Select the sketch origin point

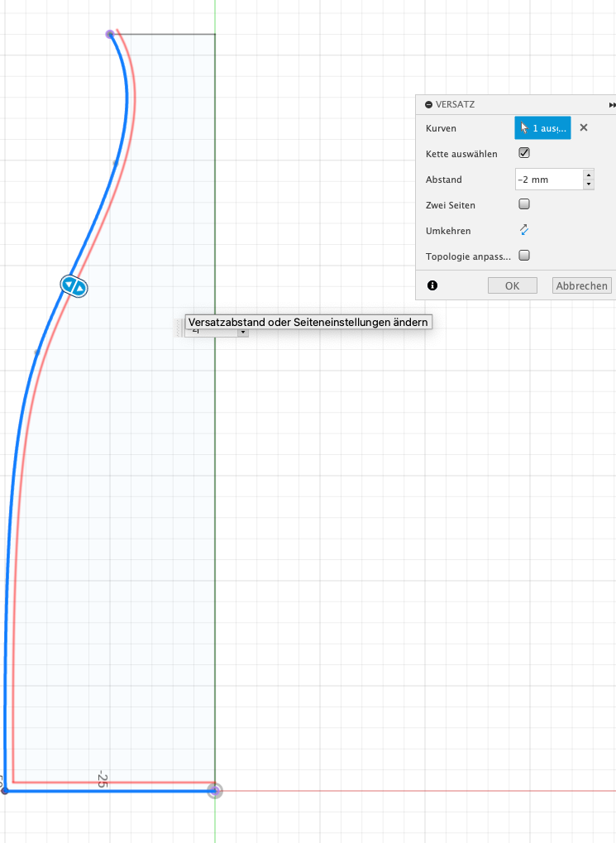pyautogui.click(x=215, y=791)
